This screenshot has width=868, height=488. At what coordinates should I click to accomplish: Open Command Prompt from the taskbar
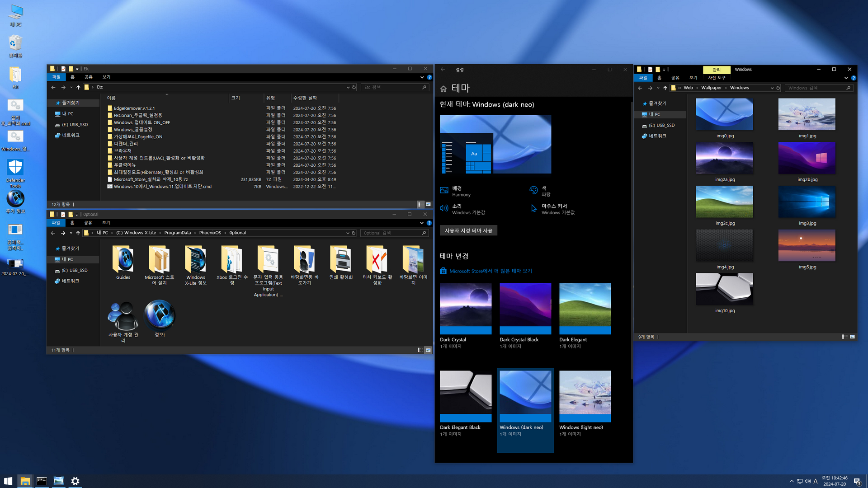click(x=42, y=481)
